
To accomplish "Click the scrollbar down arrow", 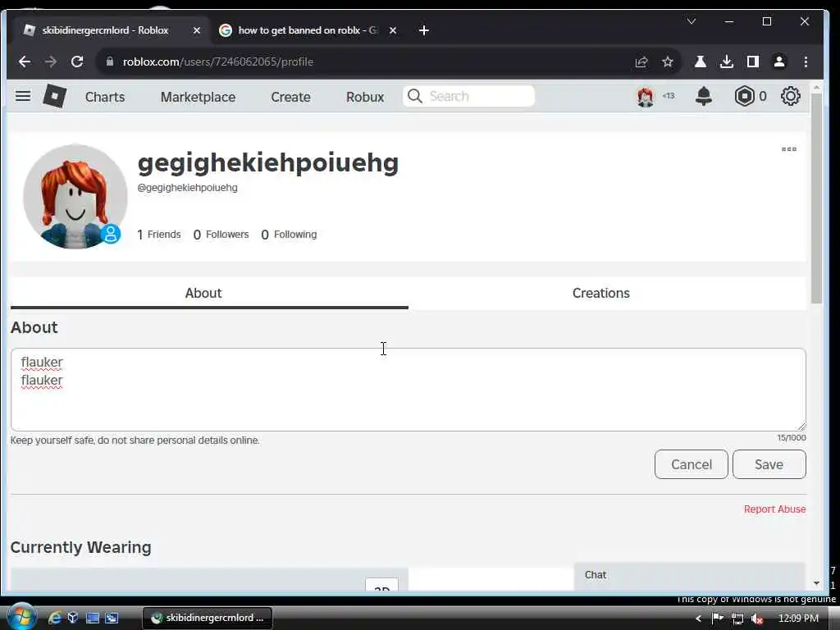I will click(x=816, y=583).
